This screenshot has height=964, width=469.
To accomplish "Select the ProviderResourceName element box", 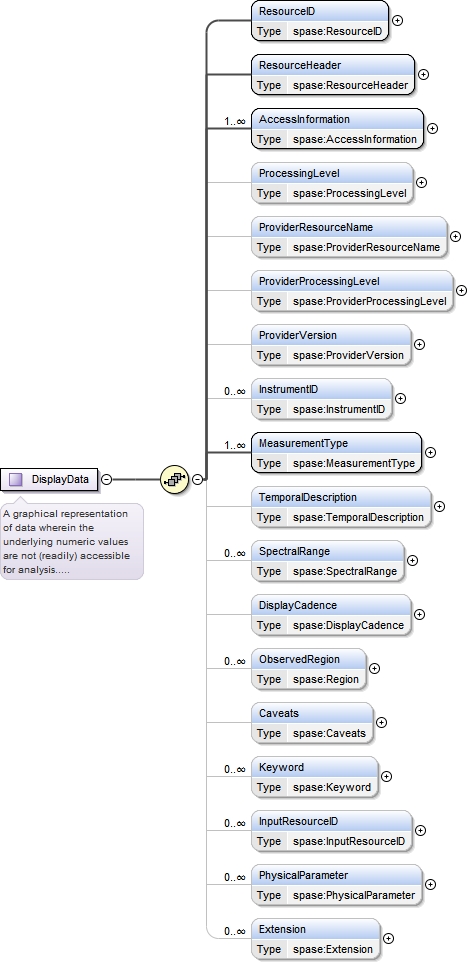I will [x=349, y=237].
